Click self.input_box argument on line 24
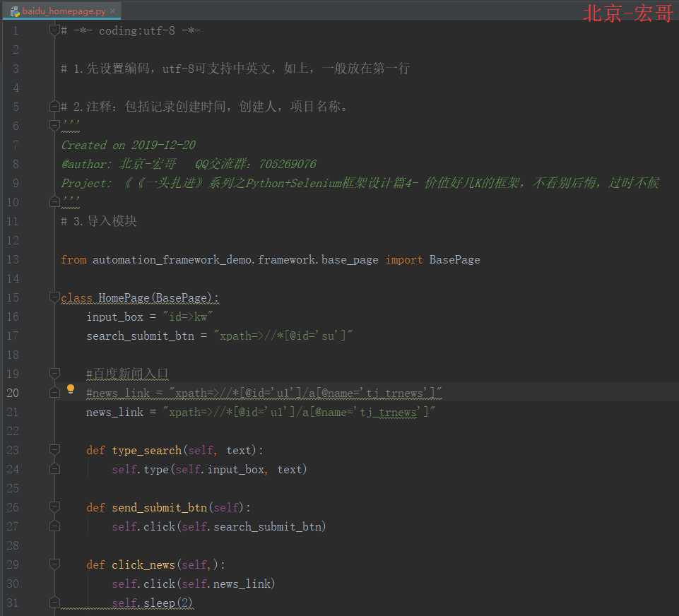This screenshot has width=679, height=616. pyautogui.click(x=220, y=469)
